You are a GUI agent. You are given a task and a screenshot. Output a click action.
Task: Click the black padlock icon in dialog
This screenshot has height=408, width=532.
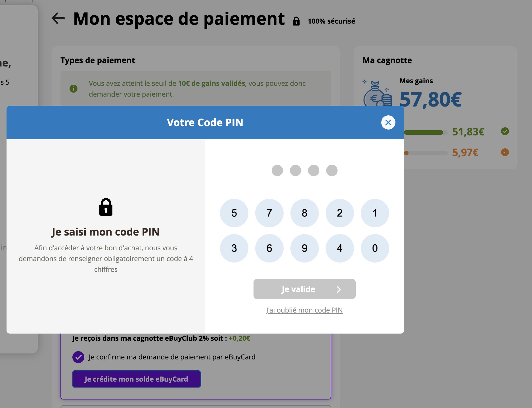106,207
